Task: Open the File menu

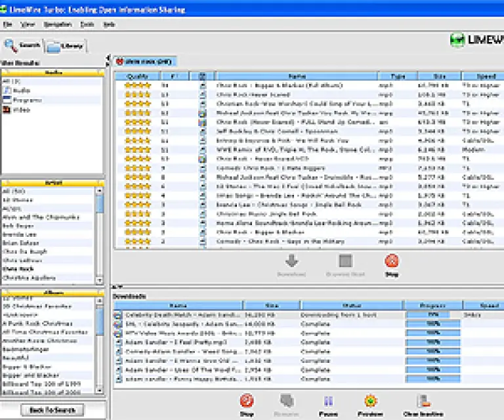Action: [x=7, y=24]
